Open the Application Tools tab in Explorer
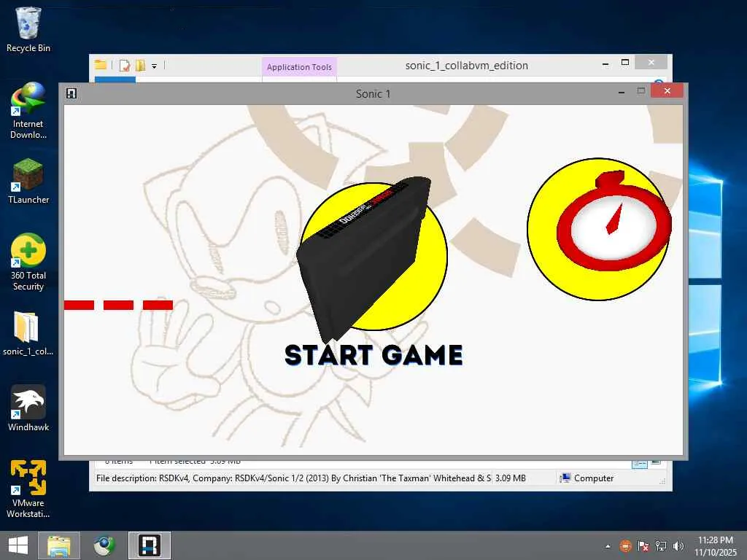 coord(299,67)
